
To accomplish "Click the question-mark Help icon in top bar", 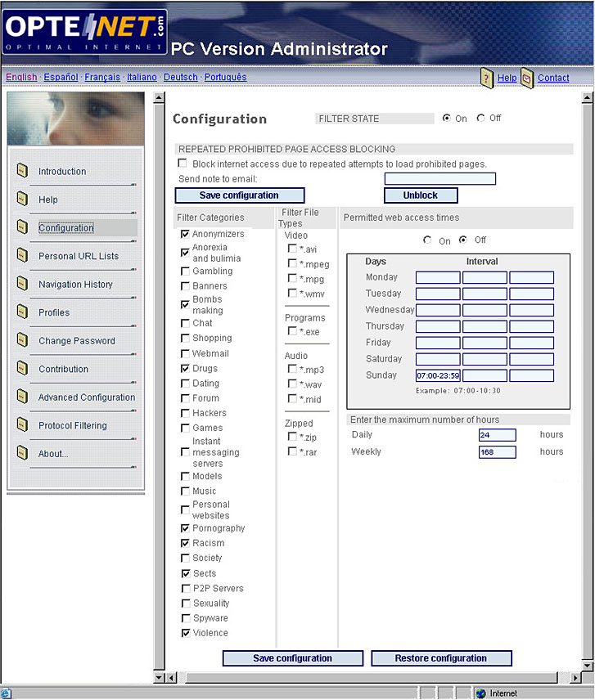I will click(x=487, y=79).
